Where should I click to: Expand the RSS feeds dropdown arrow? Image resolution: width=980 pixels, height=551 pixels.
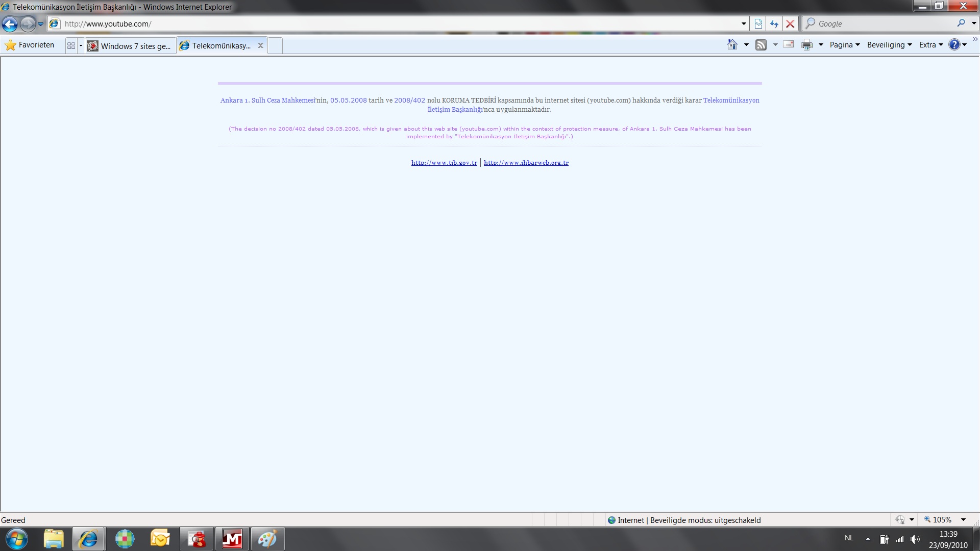click(x=775, y=45)
